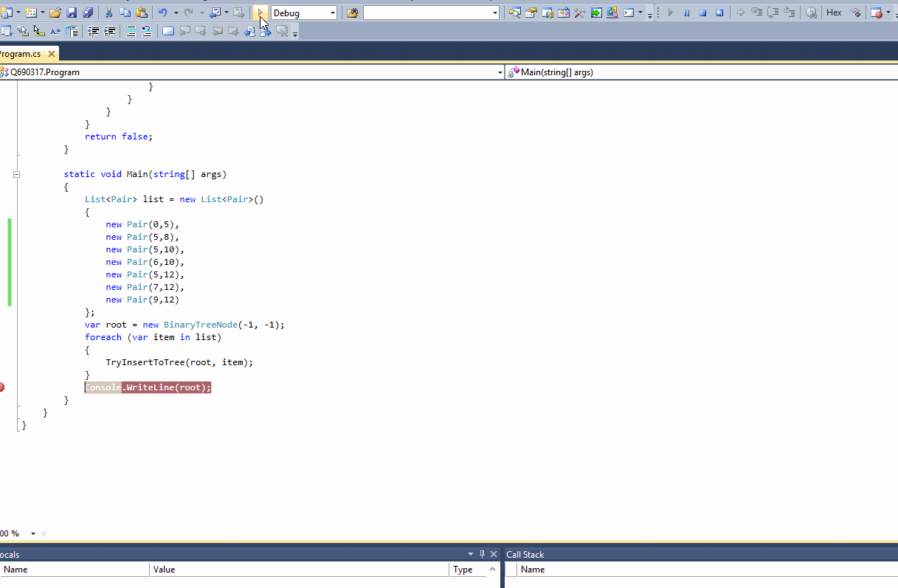Undo the last action
The image size is (898, 588).
[163, 13]
